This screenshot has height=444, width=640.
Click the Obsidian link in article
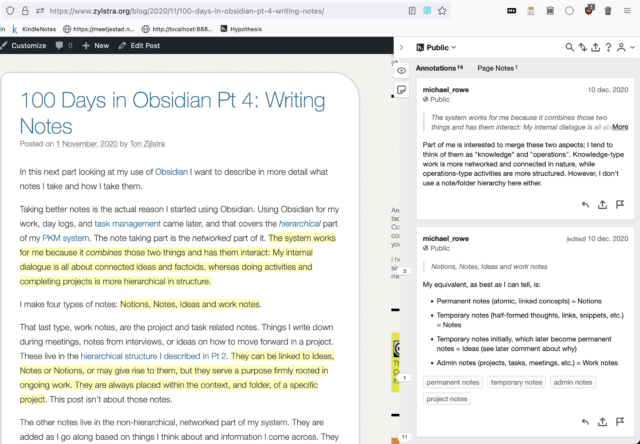pos(171,172)
